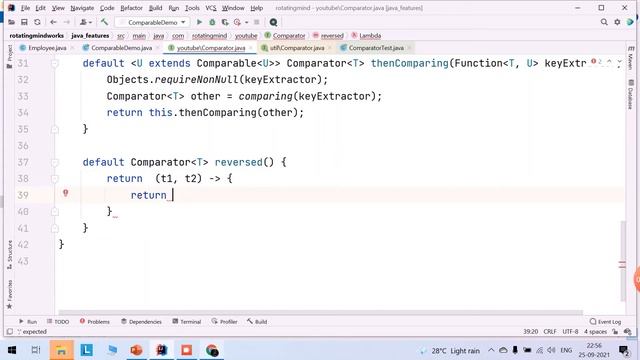
Task: Open the File menu
Action: click(x=25, y=8)
